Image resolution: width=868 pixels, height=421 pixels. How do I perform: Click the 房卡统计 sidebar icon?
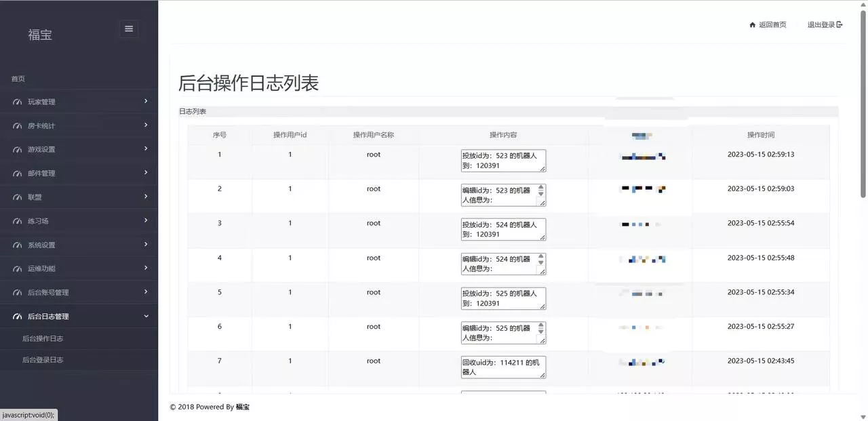[17, 125]
